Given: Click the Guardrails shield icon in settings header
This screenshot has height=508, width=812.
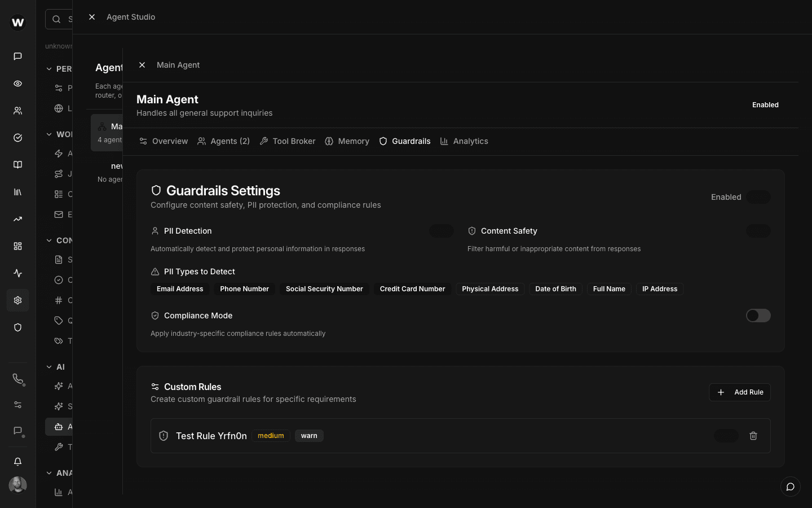Looking at the screenshot, I should 156,190.
